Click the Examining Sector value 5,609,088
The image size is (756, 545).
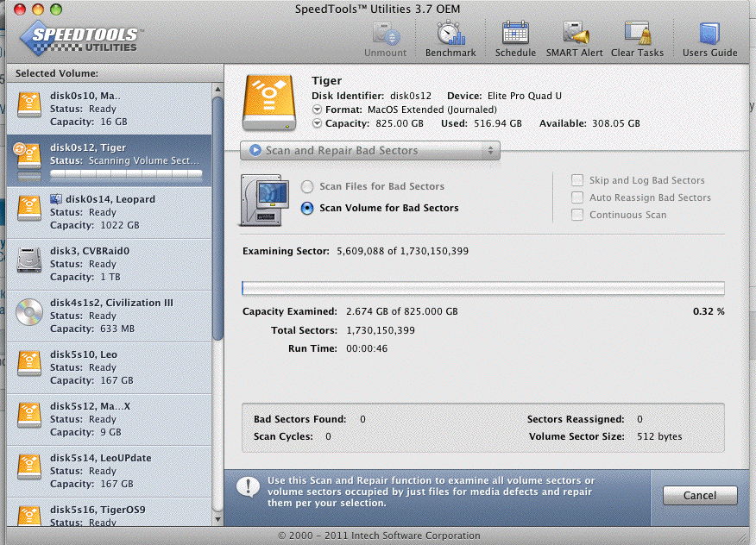(x=361, y=251)
